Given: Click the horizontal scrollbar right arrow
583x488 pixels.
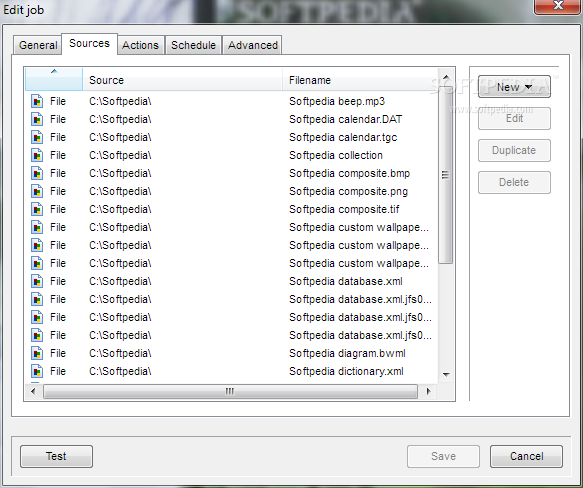Looking at the screenshot, I should (428, 391).
